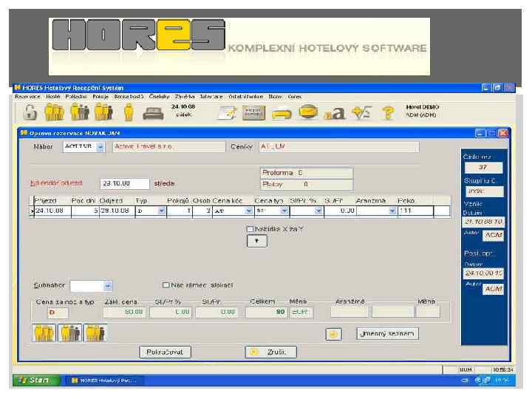Click the Poko cell with value 111
532x399 pixels.
click(x=415, y=211)
